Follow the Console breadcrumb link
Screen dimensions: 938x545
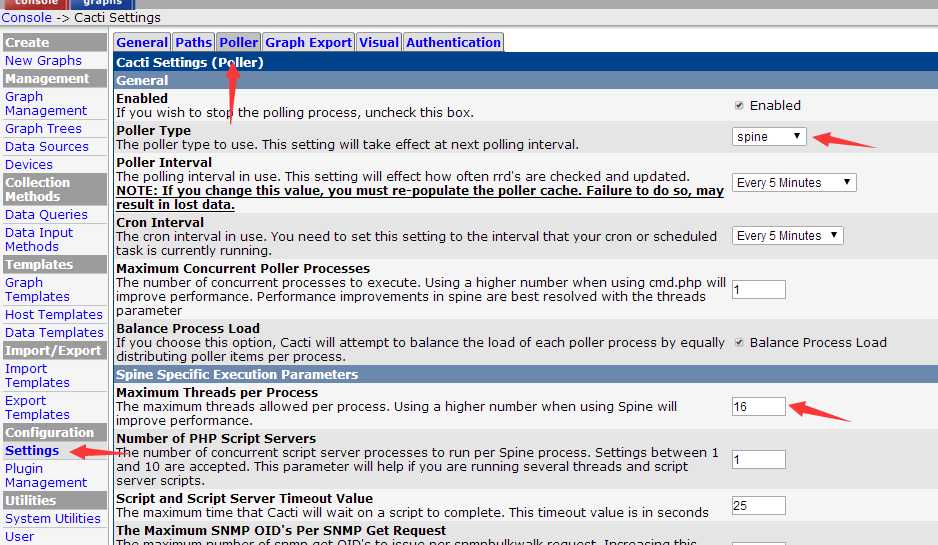click(26, 17)
